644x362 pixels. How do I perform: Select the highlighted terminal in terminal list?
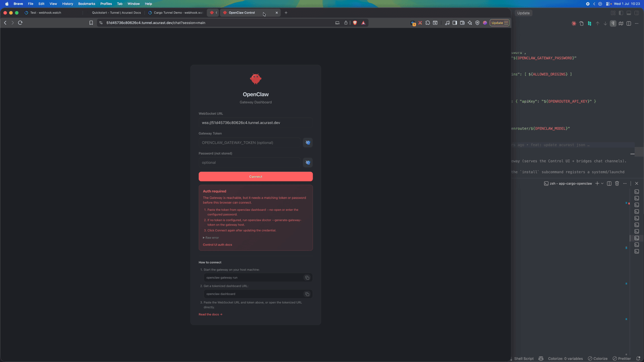(x=636, y=238)
